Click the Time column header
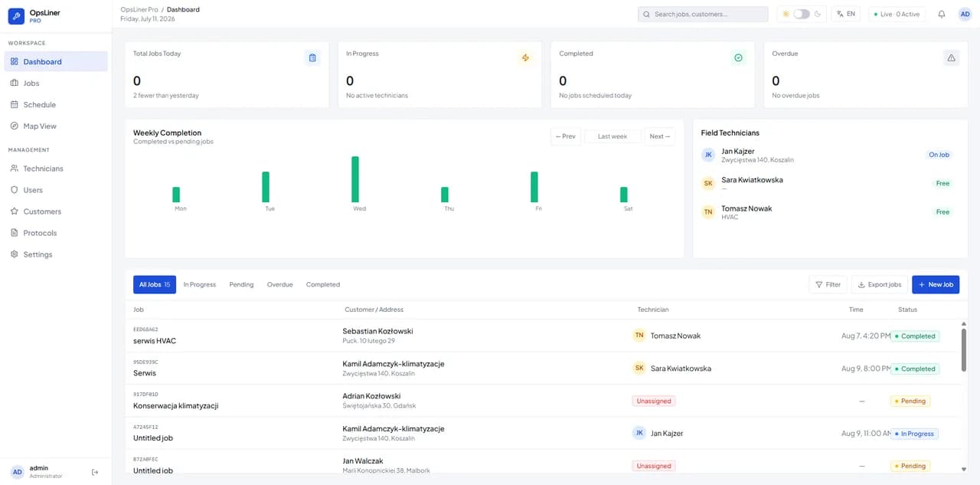The width and height of the screenshot is (980, 485). 856,310
